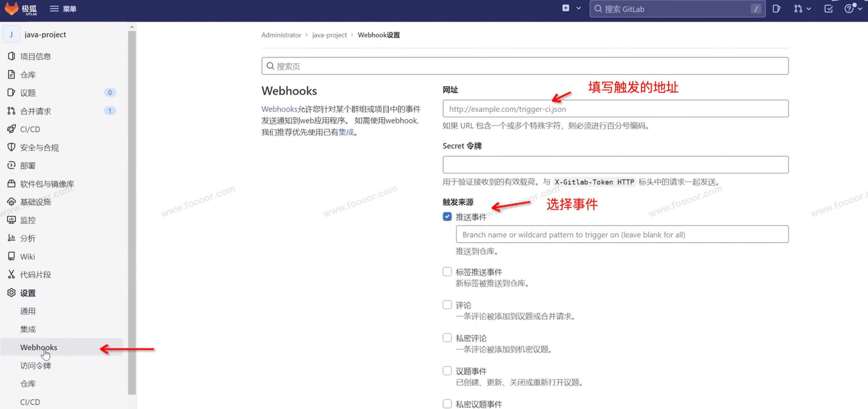This screenshot has width=868, height=409.
Task: Click the GitLab fox logo
Action: click(11, 8)
